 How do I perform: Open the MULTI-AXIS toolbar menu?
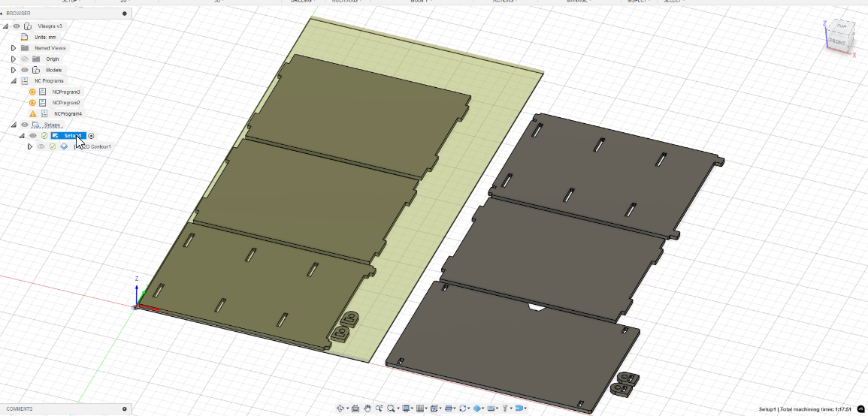(346, 2)
